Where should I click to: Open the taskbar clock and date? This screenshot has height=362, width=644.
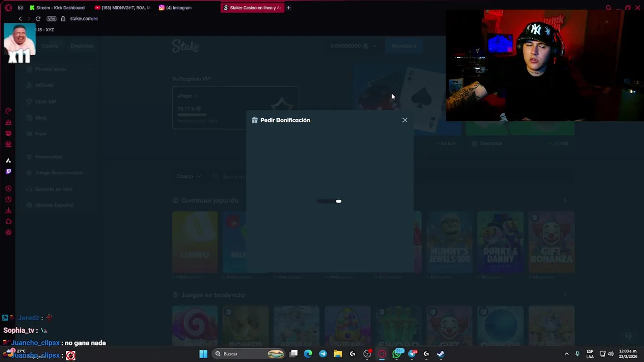click(x=628, y=354)
